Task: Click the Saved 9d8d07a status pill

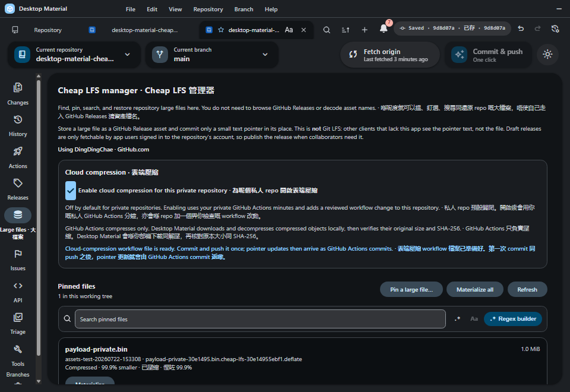Action: tap(452, 28)
